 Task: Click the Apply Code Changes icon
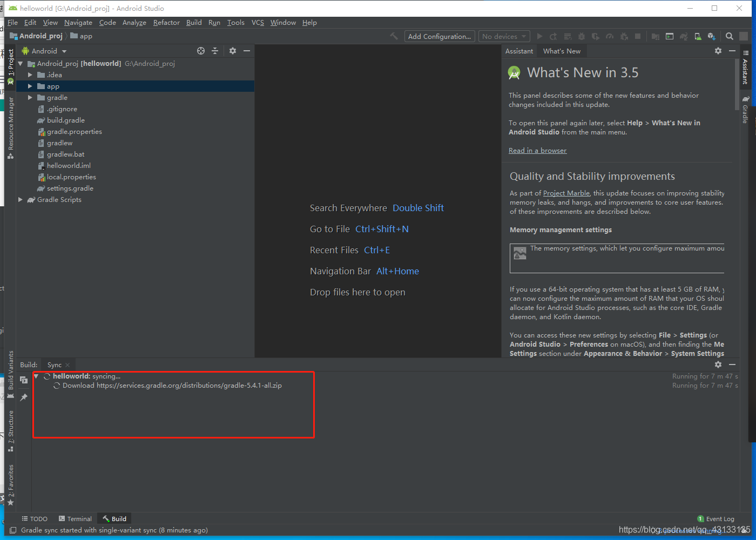point(568,36)
